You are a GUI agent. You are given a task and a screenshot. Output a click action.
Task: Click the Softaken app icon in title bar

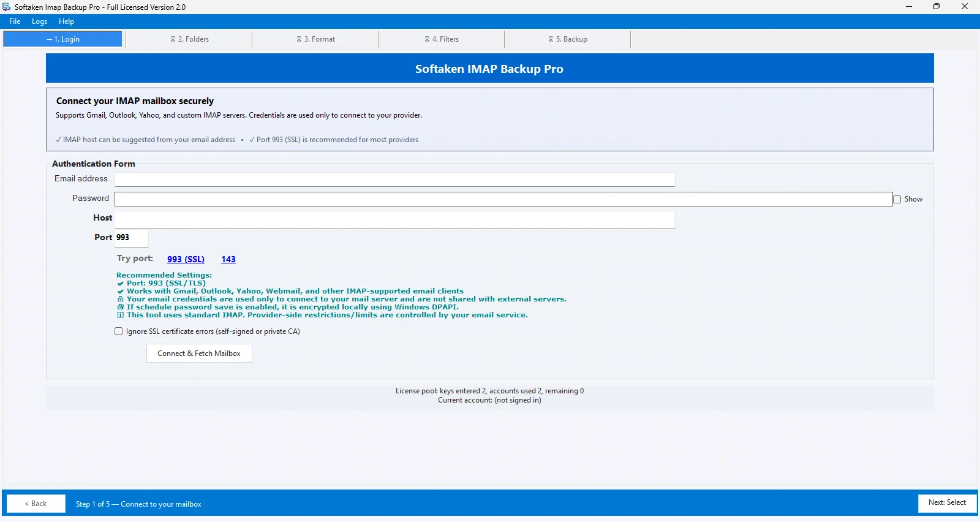pyautogui.click(x=6, y=7)
